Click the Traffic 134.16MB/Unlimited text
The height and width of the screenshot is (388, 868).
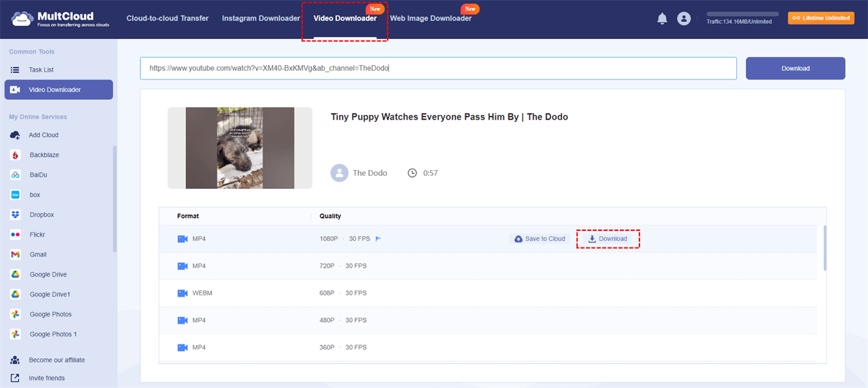tap(739, 22)
